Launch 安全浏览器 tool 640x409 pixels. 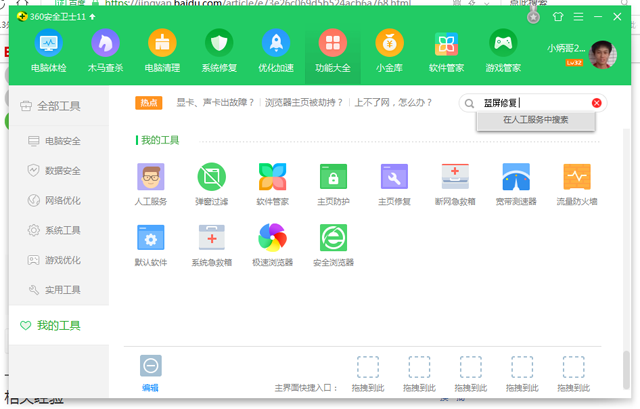pos(333,245)
